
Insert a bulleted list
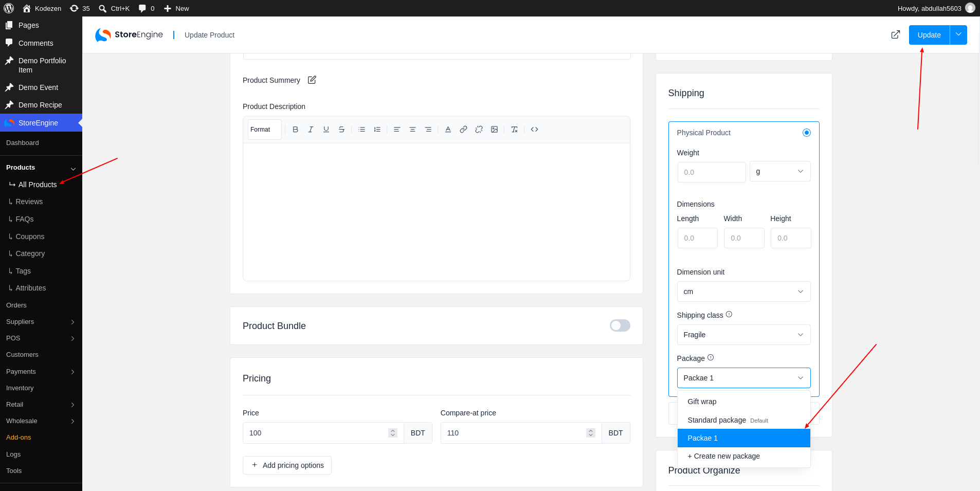(361, 130)
